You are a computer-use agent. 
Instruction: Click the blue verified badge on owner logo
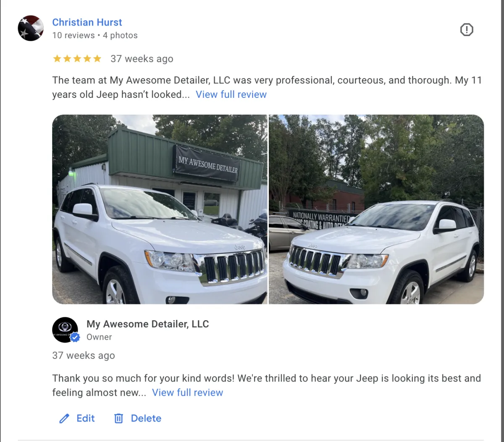click(x=75, y=337)
